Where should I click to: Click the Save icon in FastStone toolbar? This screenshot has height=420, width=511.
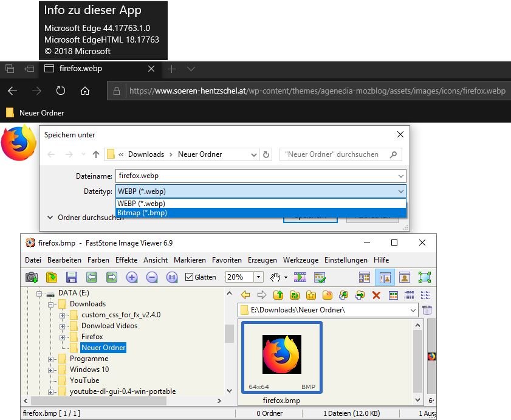(72, 277)
